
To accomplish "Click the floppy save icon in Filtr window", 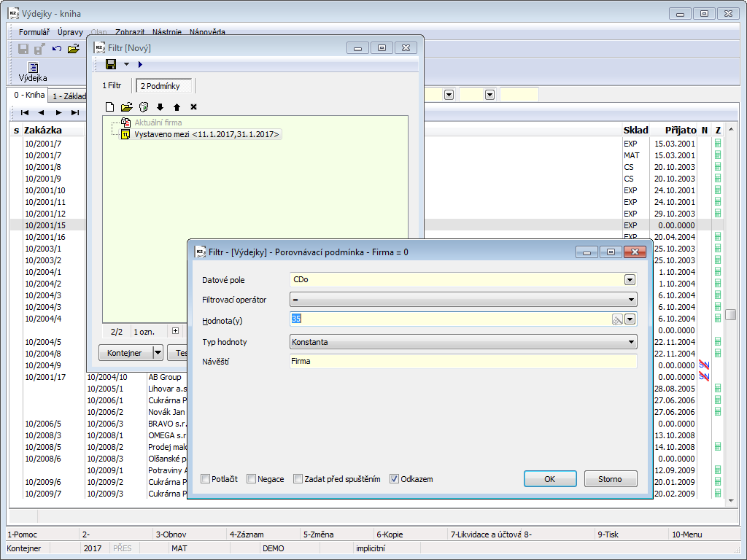I will click(111, 65).
